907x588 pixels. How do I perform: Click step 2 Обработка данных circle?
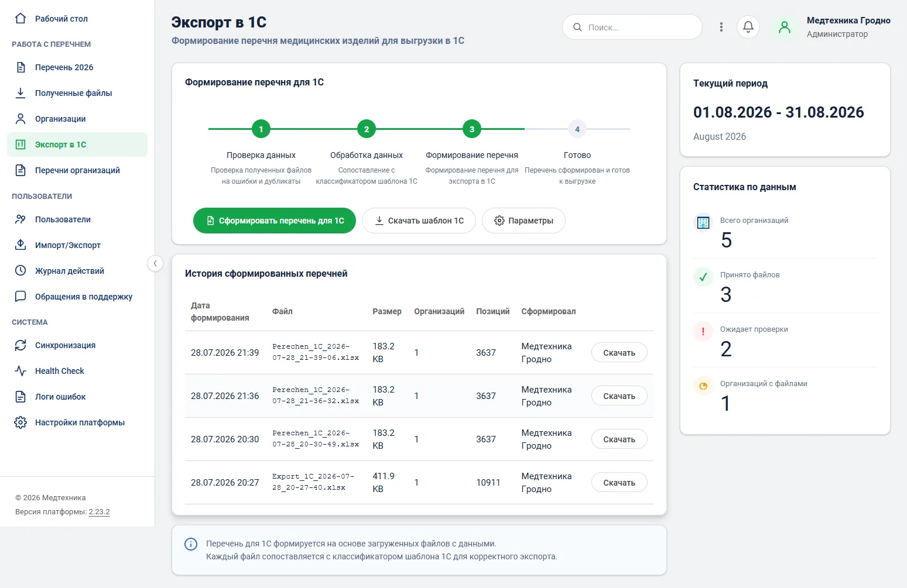tap(367, 129)
